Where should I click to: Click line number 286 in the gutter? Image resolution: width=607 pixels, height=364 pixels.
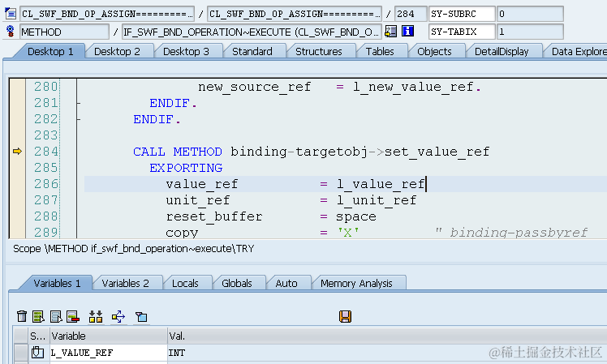point(45,184)
